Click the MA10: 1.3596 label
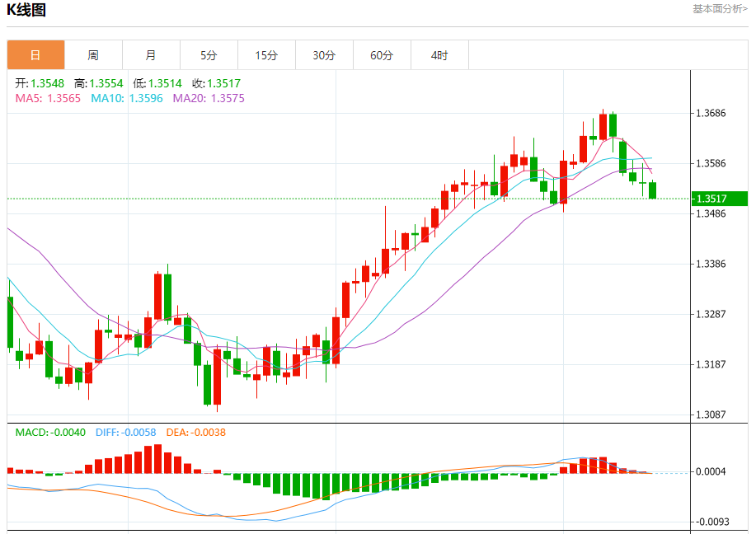This screenshot has width=756, height=534. 127,98
